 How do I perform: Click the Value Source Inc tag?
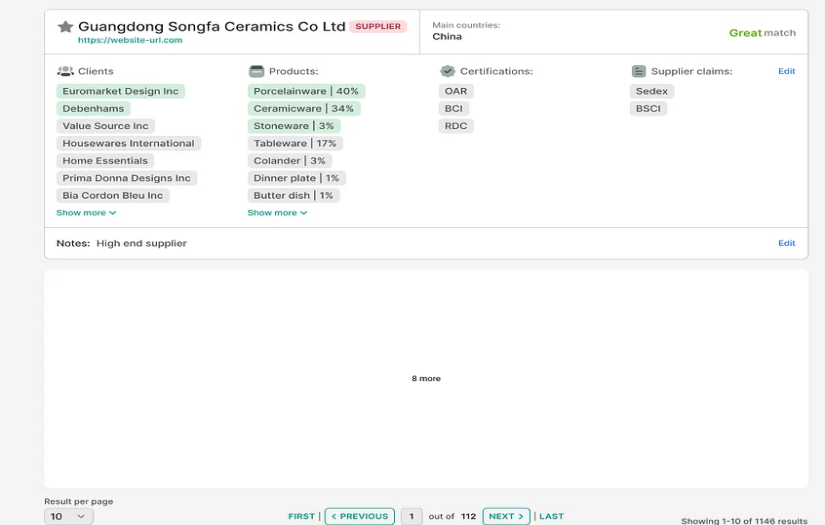[105, 126]
